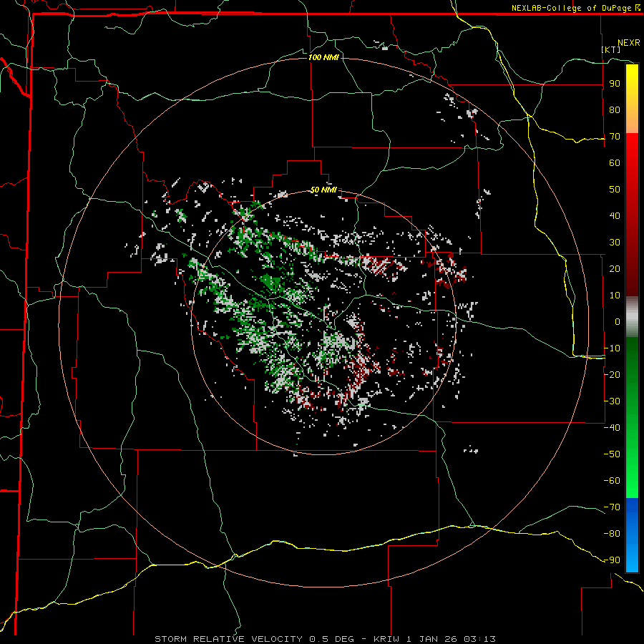
Task: Click the 20 value on velocity scale
Action: [615, 269]
